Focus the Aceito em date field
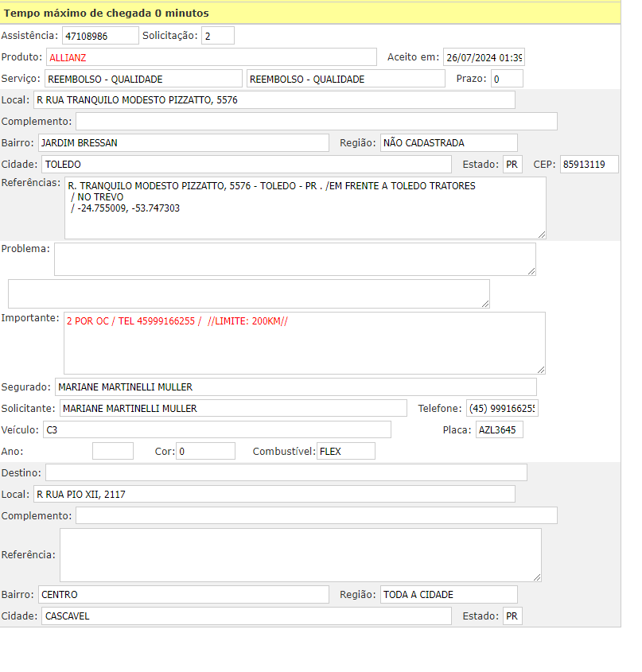642x672 pixels. click(x=484, y=57)
